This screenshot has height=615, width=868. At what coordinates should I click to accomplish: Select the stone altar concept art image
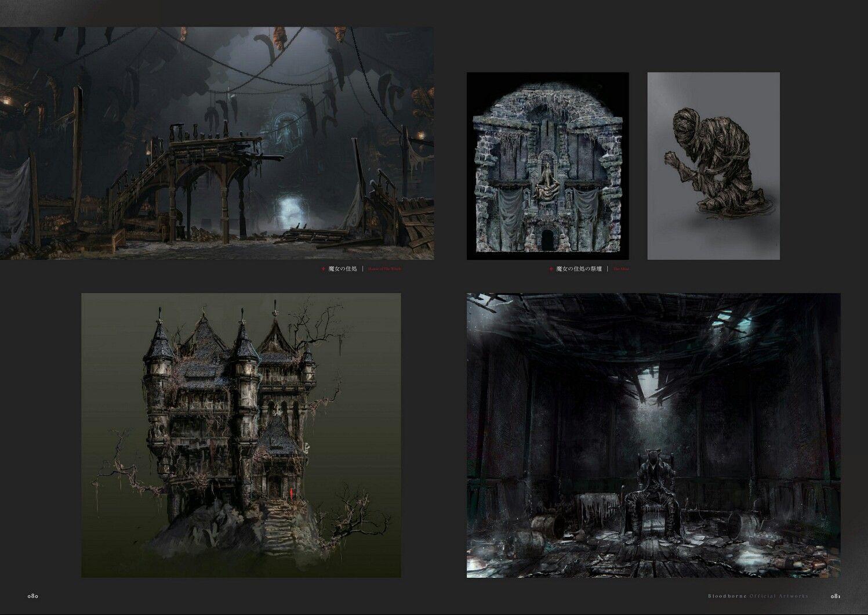pos(548,166)
